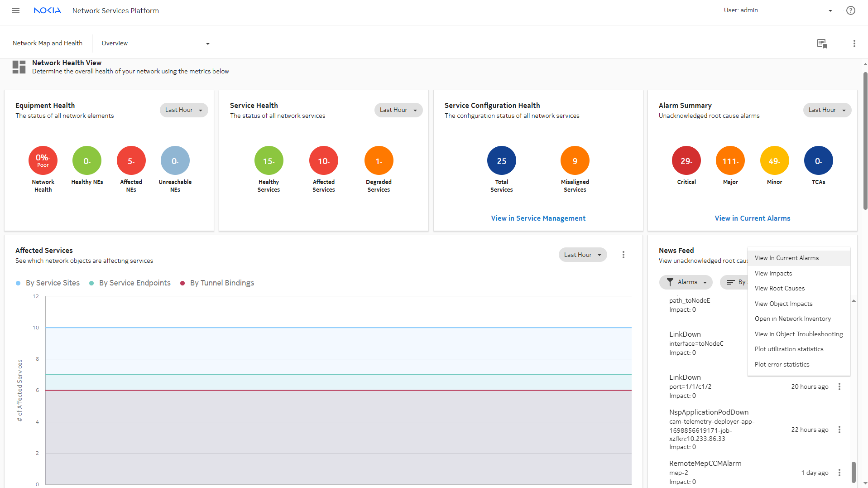
Task: Click the page scrollbar down arrow
Action: tap(865, 484)
